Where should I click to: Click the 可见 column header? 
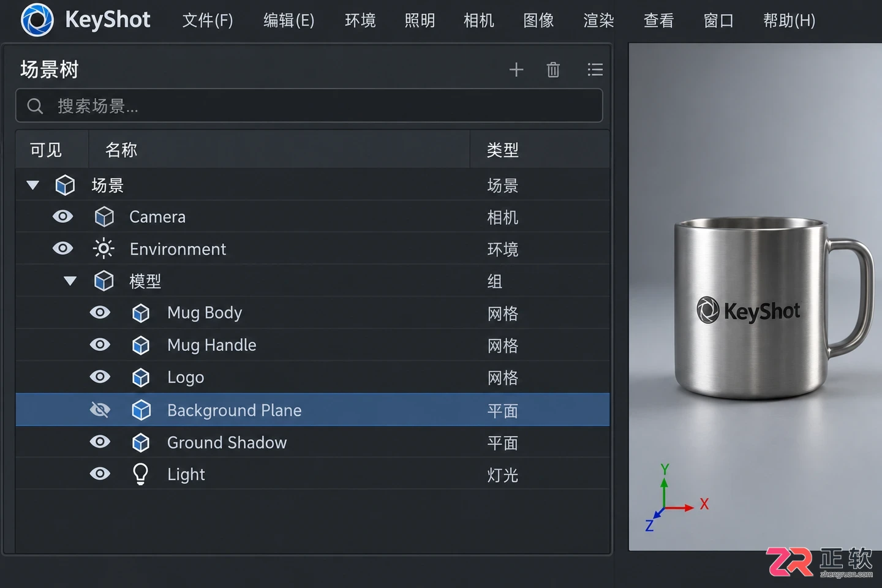tap(52, 149)
